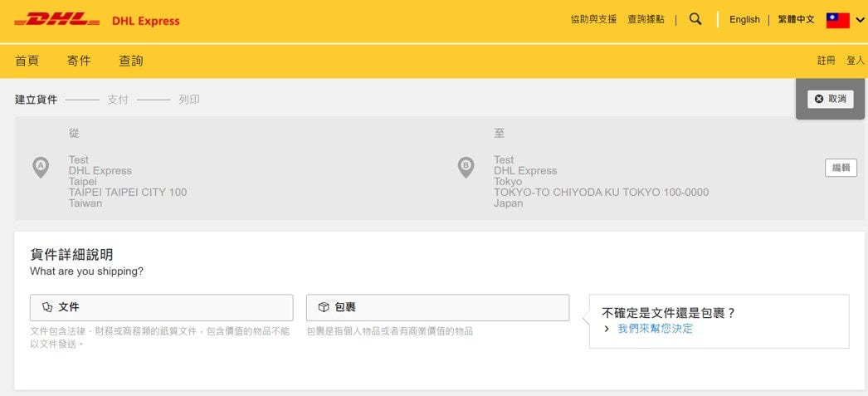Click 註冊 register link
This screenshot has height=396, width=868.
coord(826,61)
